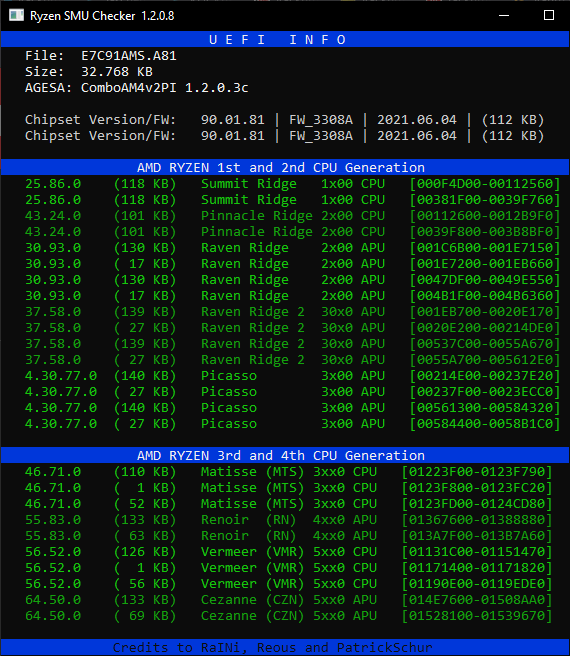Select the UEFI INFO header bar
The height and width of the screenshot is (656, 570).
pyautogui.click(x=285, y=39)
